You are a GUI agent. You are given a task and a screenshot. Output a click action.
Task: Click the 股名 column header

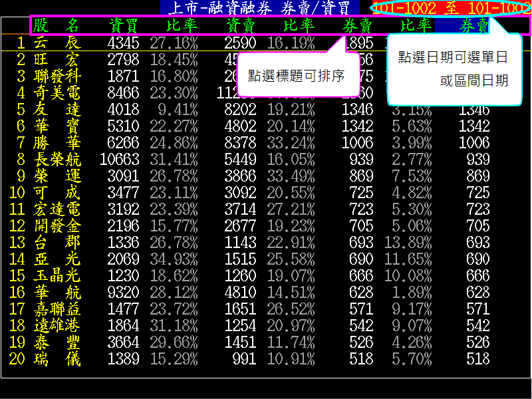click(x=57, y=26)
